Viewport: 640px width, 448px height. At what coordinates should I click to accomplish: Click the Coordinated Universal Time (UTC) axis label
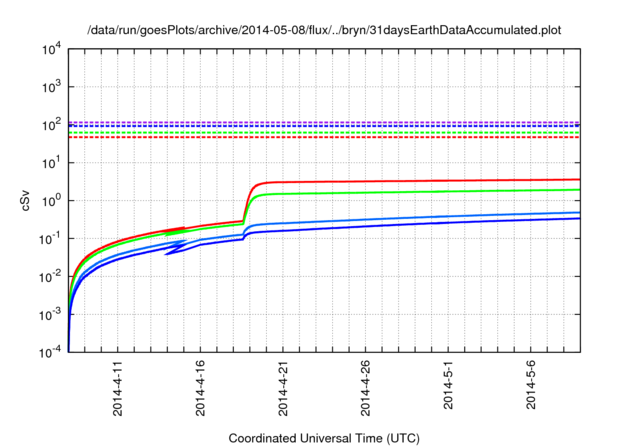coord(324,438)
